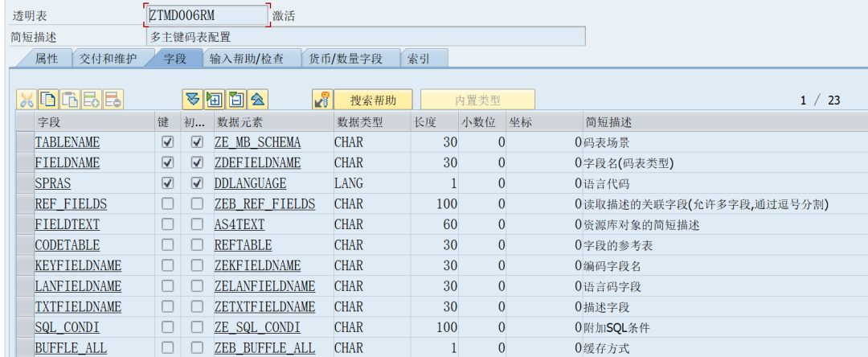Screen dimensions: 868x357
Task: Toggle key checkbox for TABLENAME
Action: [167, 142]
